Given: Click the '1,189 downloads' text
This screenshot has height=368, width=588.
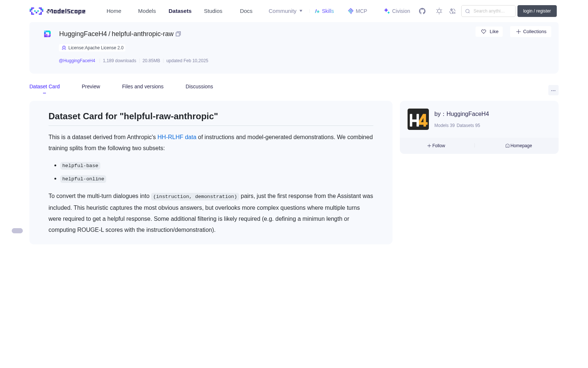Looking at the screenshot, I should click(x=119, y=61).
